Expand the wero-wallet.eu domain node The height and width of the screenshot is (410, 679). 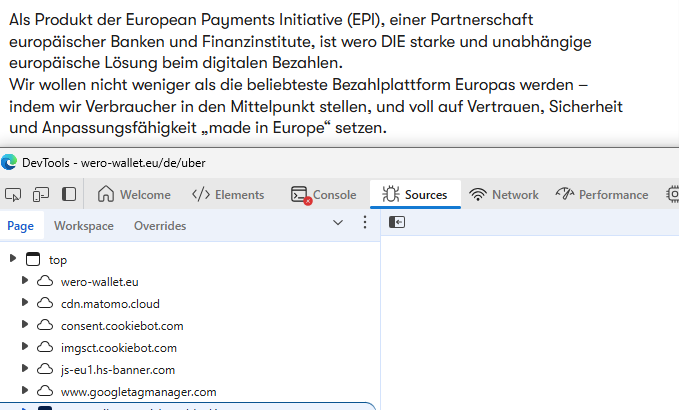[25, 281]
